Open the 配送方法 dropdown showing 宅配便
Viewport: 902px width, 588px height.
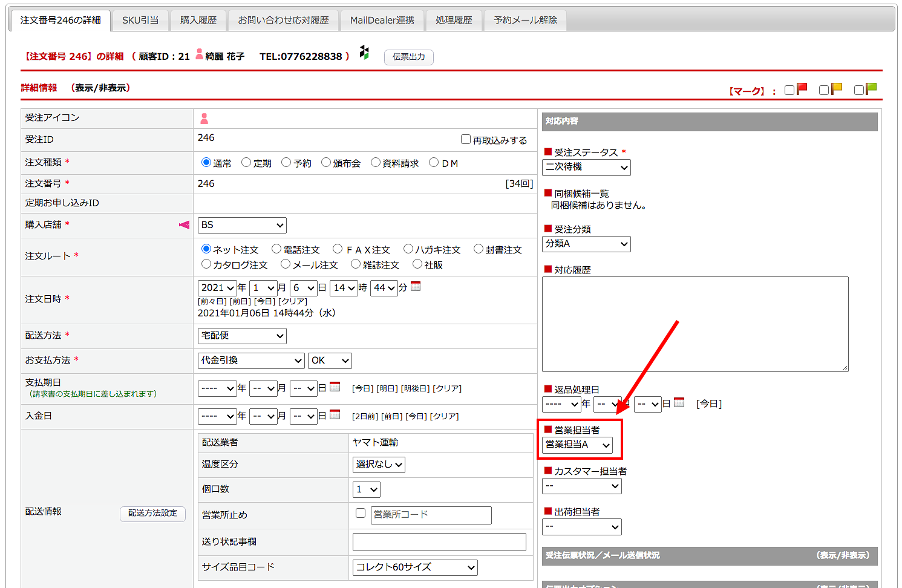point(242,336)
